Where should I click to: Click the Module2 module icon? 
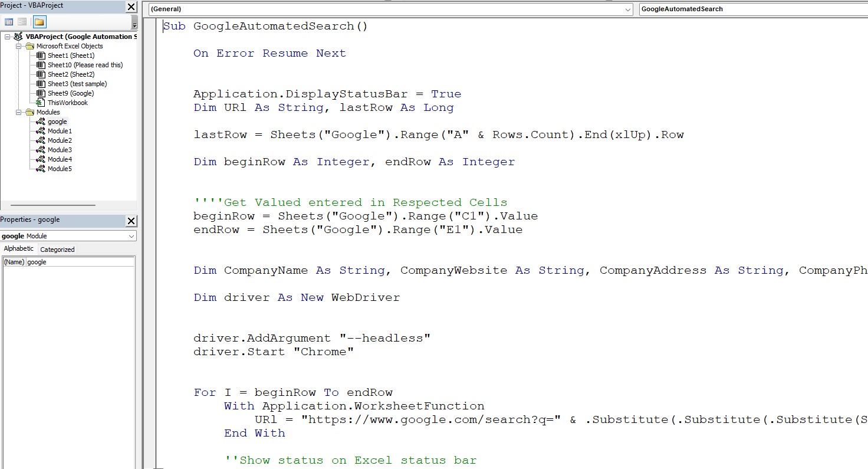point(41,140)
